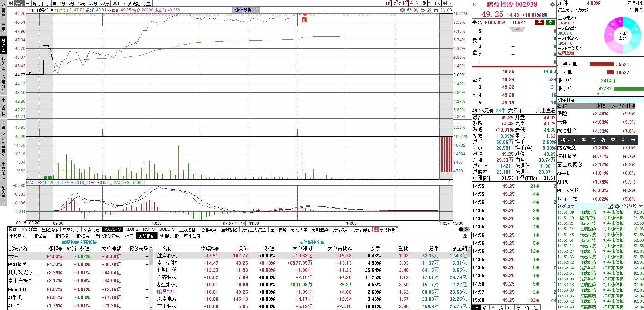Click the 加自选 button
This screenshot has height=310, width=644.
click(434, 3)
